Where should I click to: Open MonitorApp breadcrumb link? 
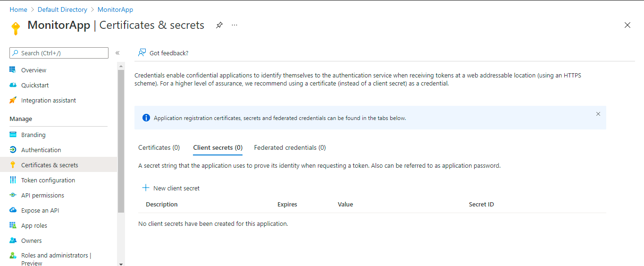[115, 9]
